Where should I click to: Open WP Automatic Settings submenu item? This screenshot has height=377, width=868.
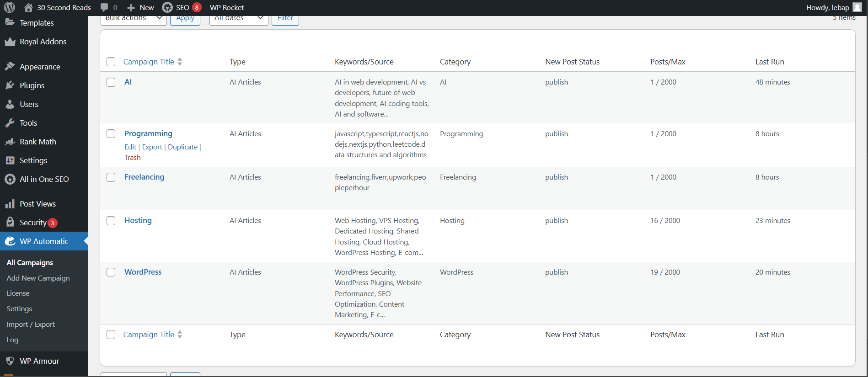click(x=19, y=309)
